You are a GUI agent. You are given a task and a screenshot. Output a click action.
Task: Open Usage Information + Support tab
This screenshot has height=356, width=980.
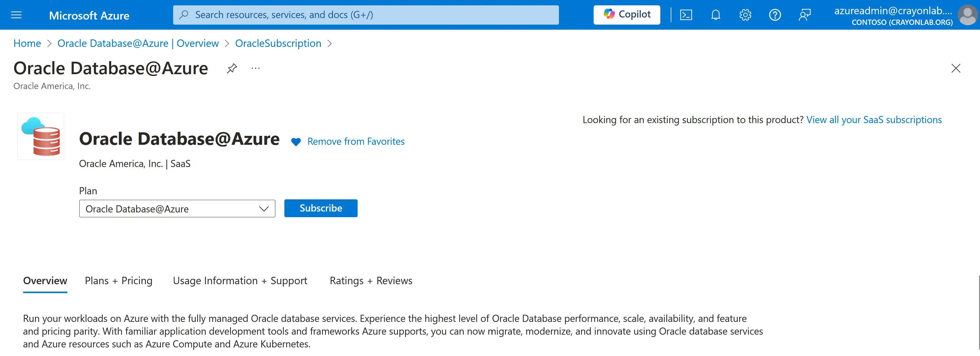click(240, 281)
